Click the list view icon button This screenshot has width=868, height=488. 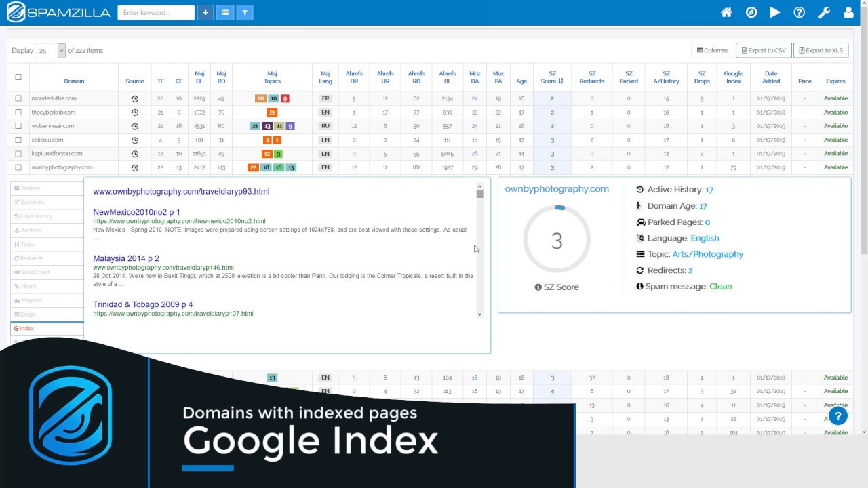click(225, 12)
